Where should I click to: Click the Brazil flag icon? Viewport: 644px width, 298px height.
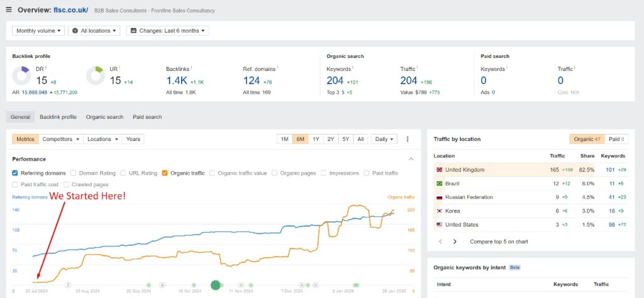point(438,184)
